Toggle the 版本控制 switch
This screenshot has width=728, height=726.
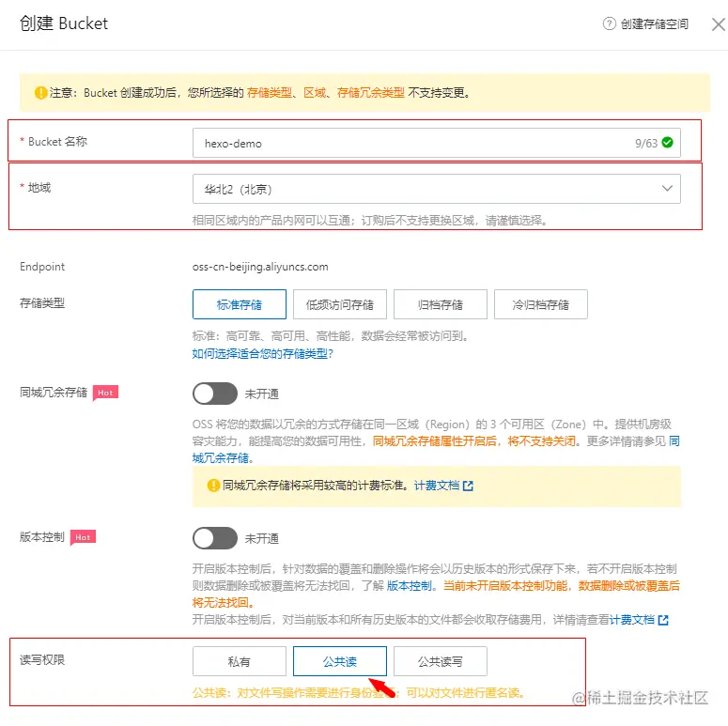click(x=215, y=538)
